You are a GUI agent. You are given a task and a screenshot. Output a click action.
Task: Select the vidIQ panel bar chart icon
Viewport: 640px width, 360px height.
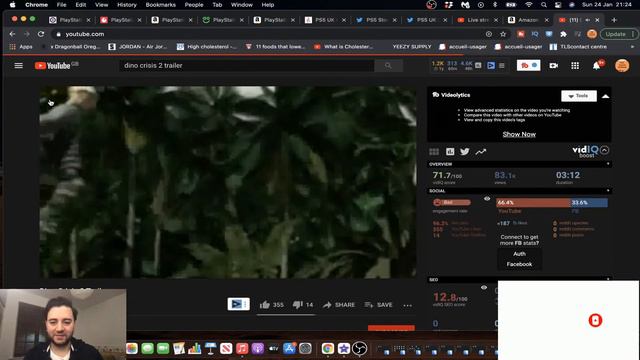[450, 152]
